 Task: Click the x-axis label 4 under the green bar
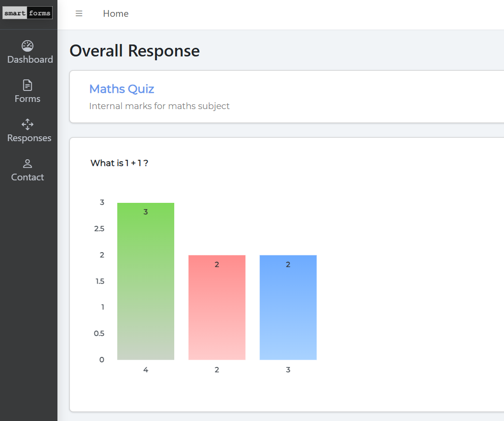click(146, 370)
